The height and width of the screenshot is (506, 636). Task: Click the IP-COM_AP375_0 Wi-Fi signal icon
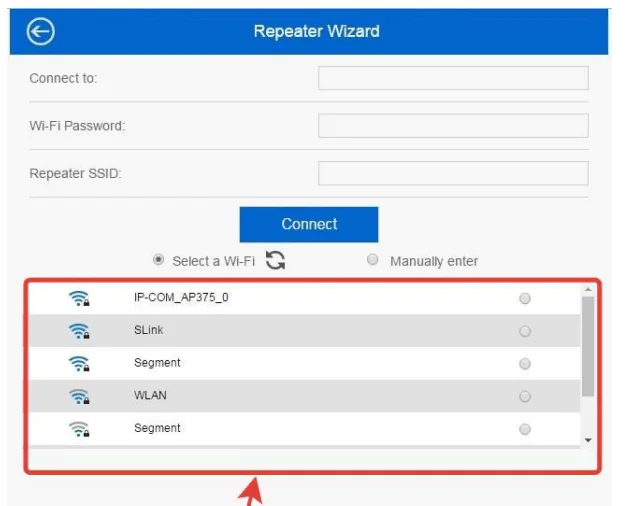(x=79, y=298)
